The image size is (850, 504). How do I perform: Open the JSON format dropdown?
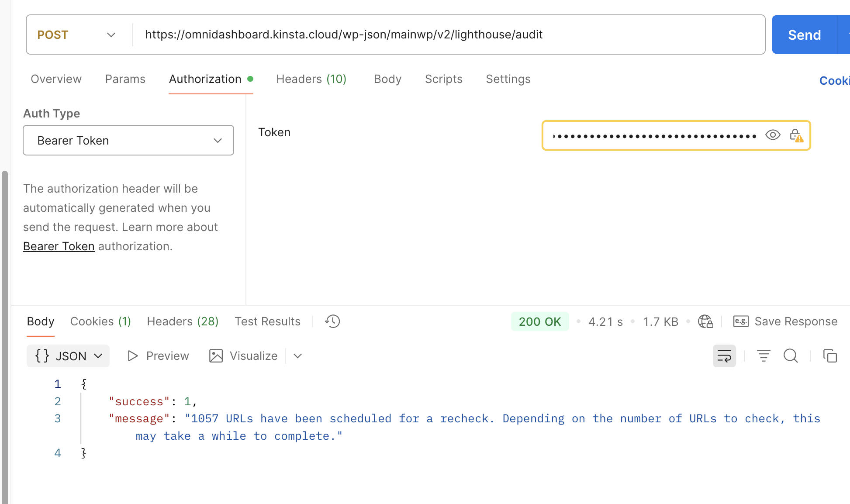point(68,356)
